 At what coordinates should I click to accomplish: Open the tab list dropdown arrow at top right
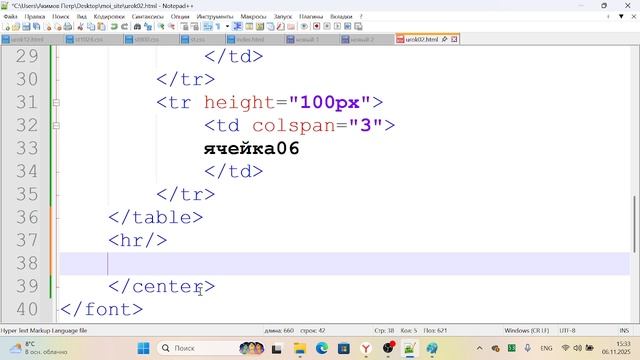(621, 16)
